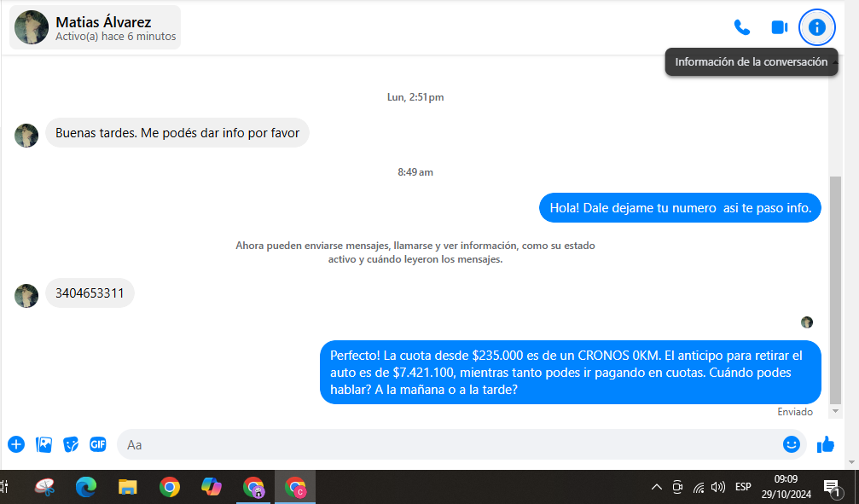Viewport: 859px width, 504px height.
Task: Click the "Lun, 2:51 pm" timestamp
Action: pos(415,97)
